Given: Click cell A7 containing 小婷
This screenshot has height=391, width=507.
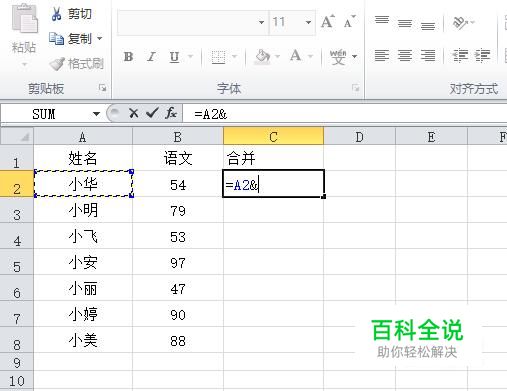Looking at the screenshot, I should (x=83, y=314).
